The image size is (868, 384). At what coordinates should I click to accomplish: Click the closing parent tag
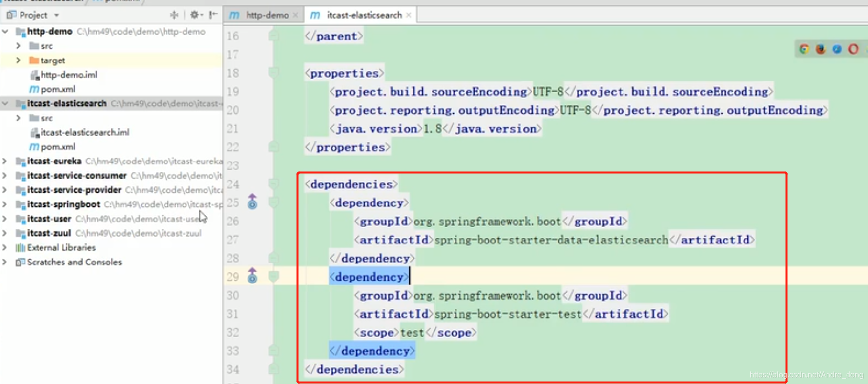tap(333, 36)
